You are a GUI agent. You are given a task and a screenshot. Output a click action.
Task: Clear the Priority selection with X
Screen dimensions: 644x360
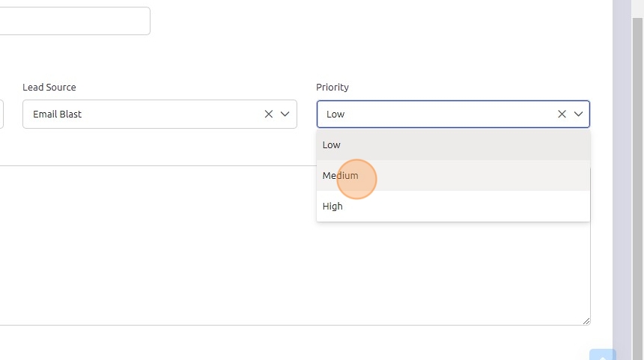(x=562, y=115)
